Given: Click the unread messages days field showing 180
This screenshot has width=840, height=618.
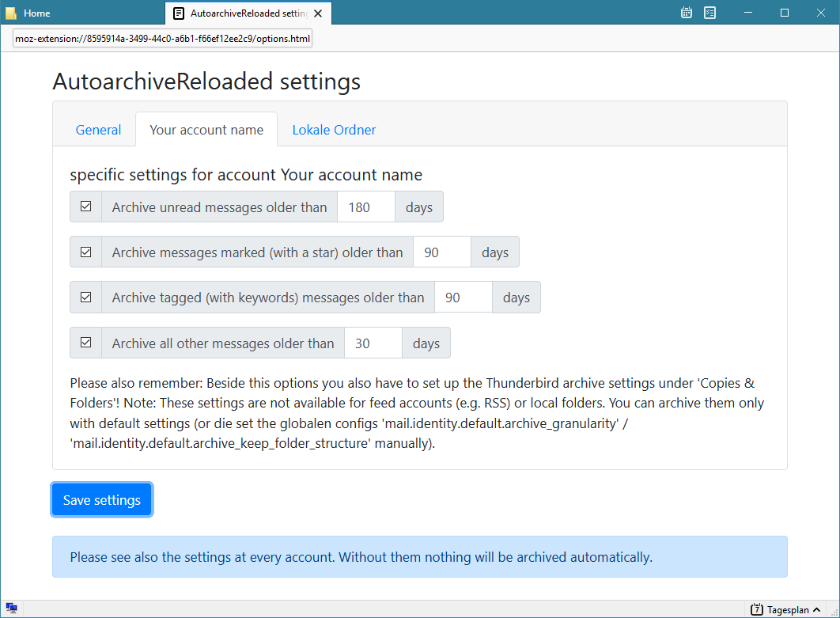Looking at the screenshot, I should pyautogui.click(x=365, y=207).
